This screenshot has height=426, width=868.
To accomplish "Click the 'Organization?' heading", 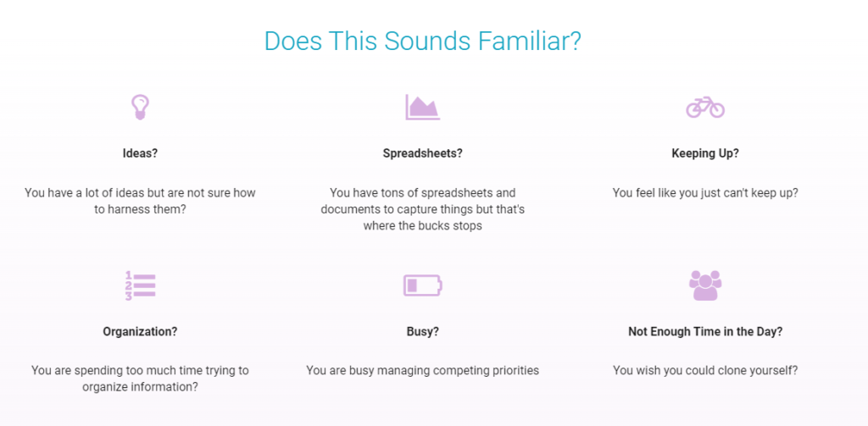I will point(140,331).
